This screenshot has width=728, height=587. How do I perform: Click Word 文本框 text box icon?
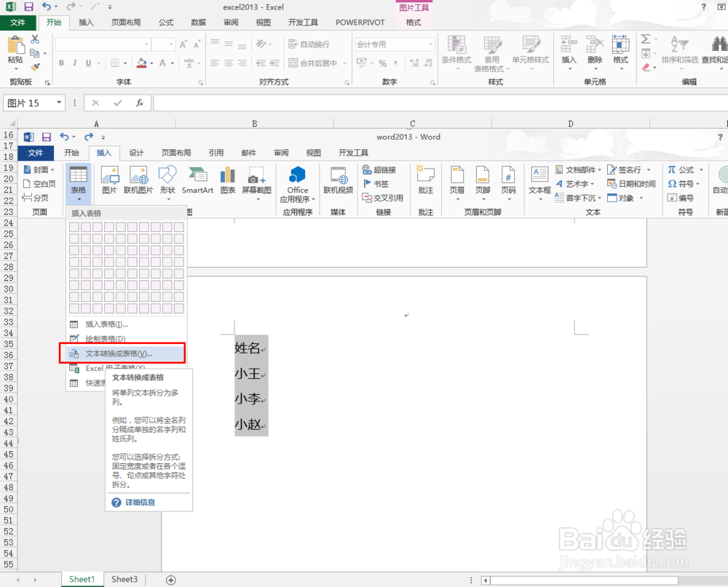coord(539,175)
